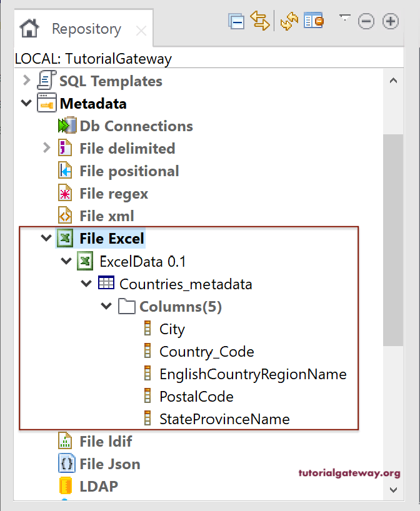
Task: Select the PostalCode column
Action: [197, 397]
